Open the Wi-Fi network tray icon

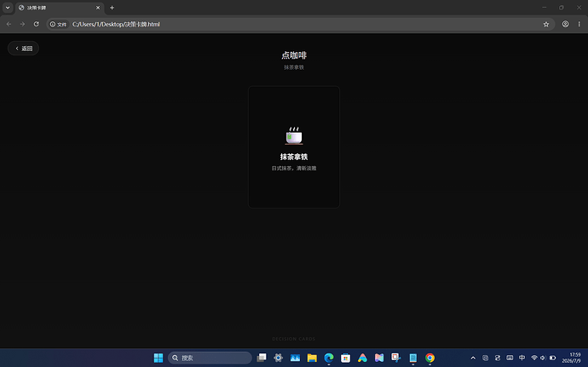pos(534,358)
